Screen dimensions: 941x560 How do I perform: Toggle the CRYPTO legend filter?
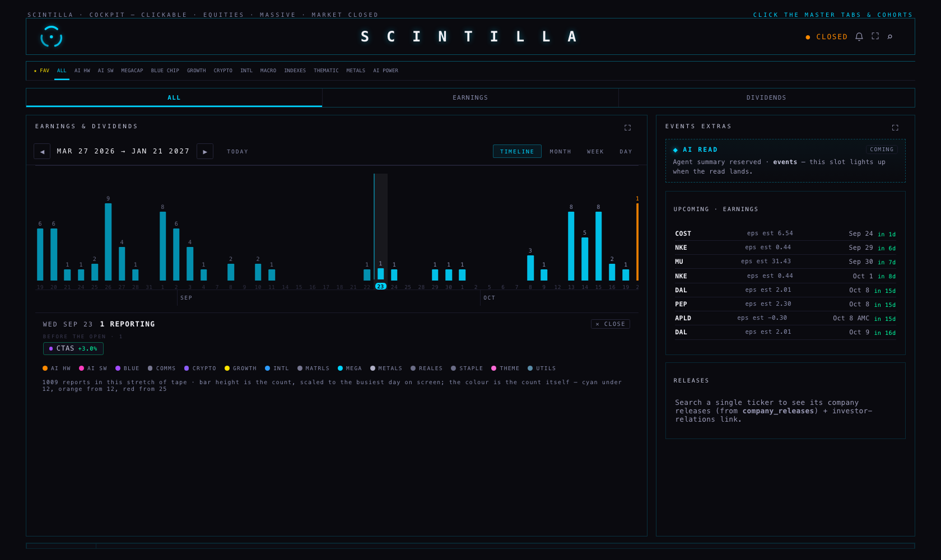[200, 368]
